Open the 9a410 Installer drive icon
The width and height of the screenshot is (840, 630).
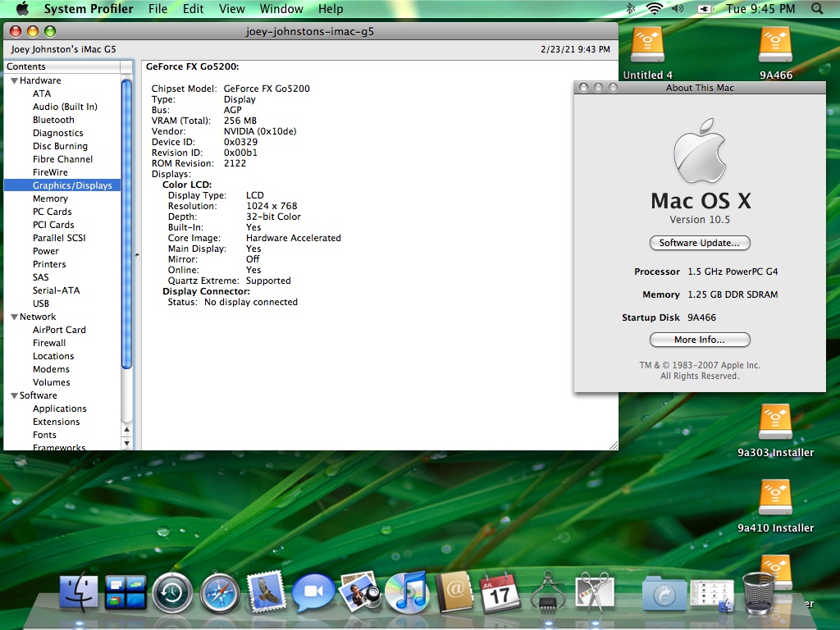point(775,498)
